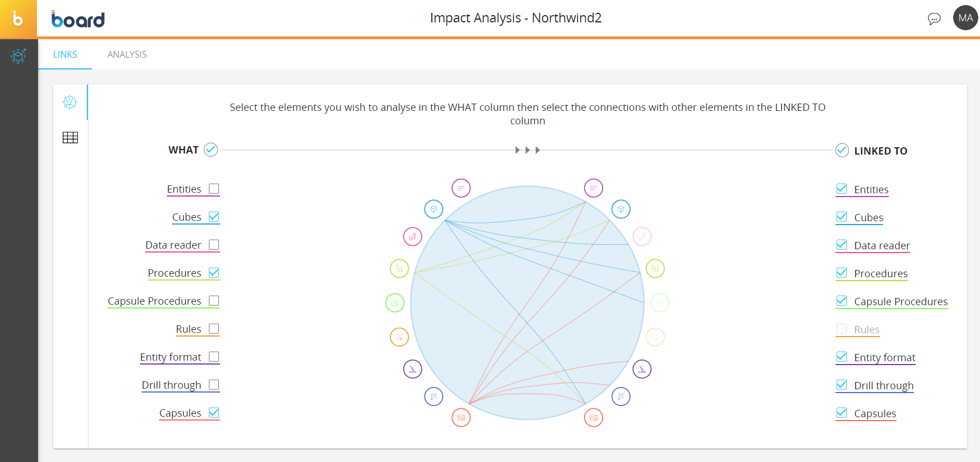Uncheck LINKED TO Data reader checkbox
This screenshot has width=980, height=462.
(x=842, y=245)
